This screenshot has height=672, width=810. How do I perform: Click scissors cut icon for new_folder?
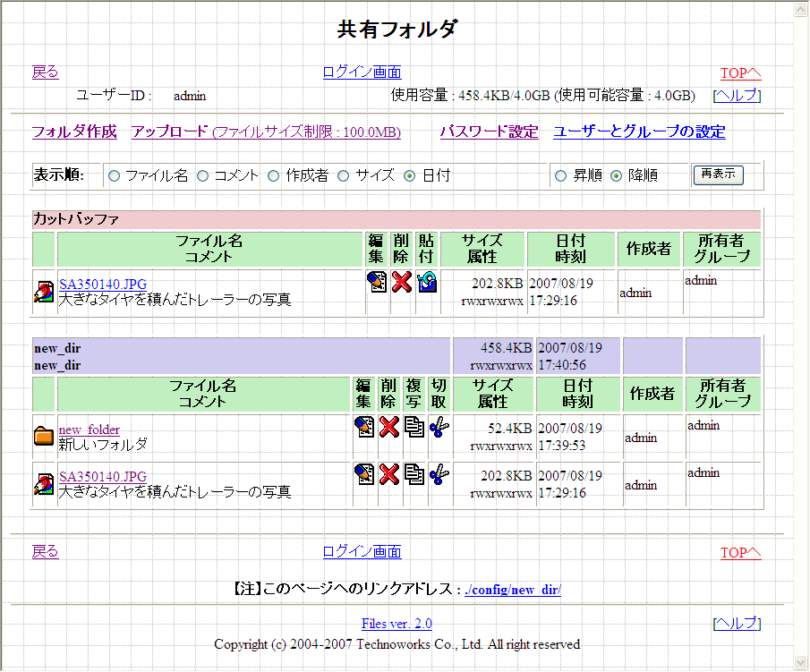[438, 427]
